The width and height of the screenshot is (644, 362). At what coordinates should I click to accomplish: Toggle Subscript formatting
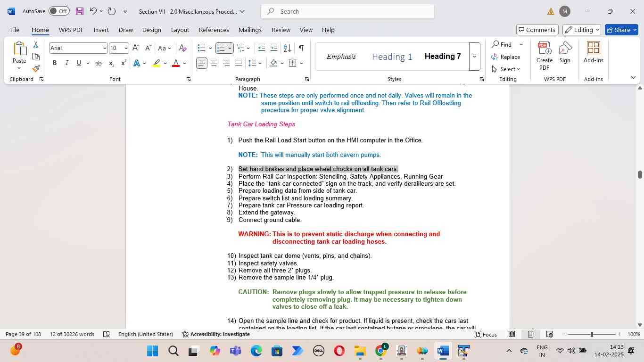(111, 63)
